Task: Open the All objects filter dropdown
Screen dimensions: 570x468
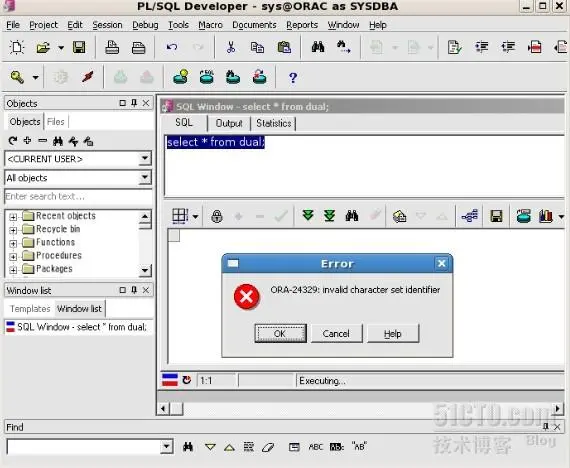Action: [145, 177]
